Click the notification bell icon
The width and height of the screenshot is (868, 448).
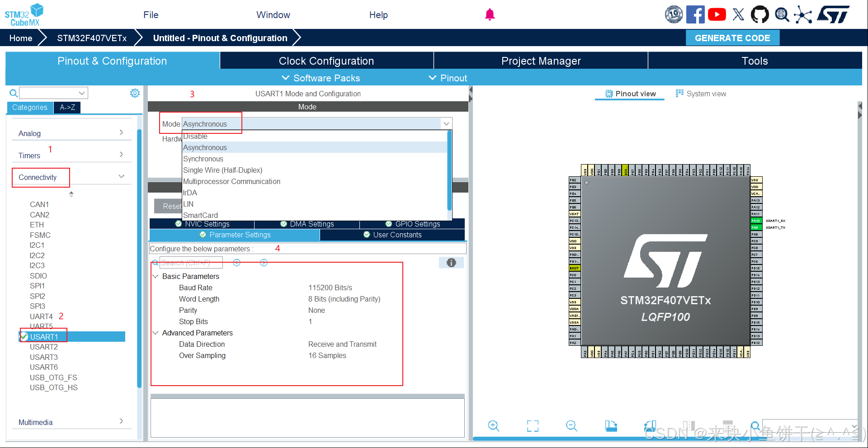click(x=490, y=14)
